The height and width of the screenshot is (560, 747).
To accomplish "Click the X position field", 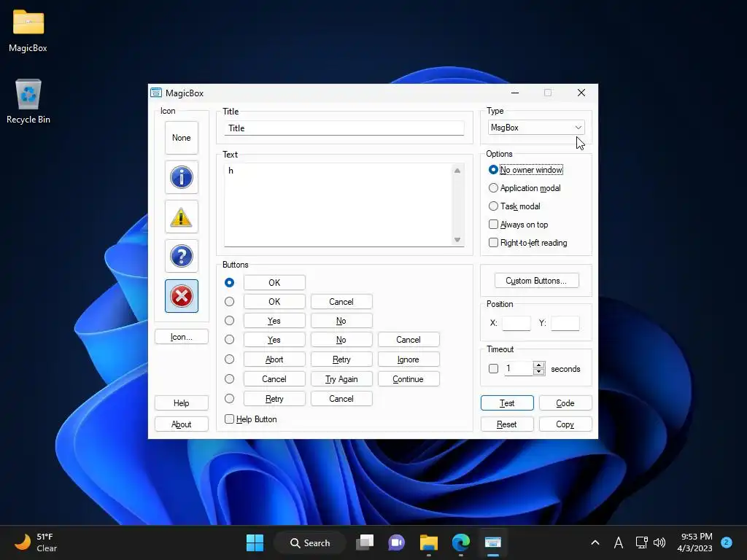I will pyautogui.click(x=516, y=323).
